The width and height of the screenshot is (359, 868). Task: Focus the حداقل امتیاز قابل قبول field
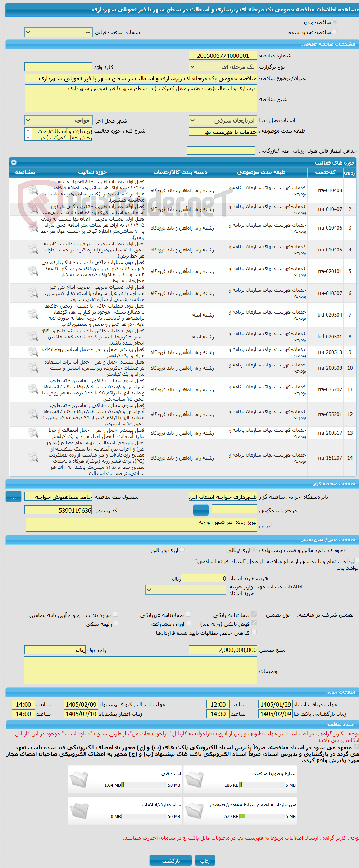221,151
